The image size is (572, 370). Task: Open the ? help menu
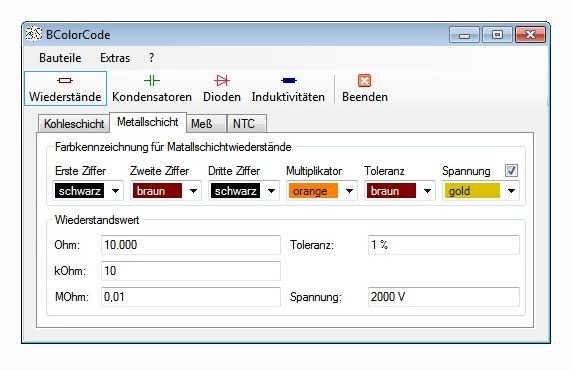(151, 58)
